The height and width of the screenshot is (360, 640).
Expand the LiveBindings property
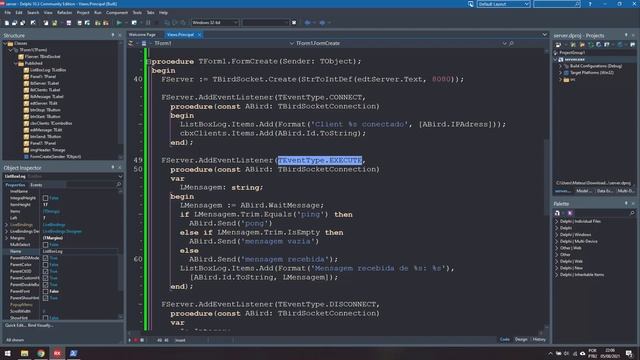pos(6,225)
